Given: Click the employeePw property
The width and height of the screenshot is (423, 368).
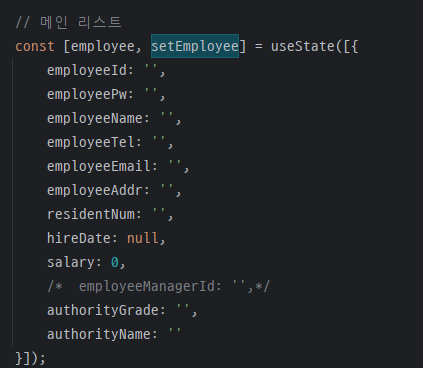Looking at the screenshot, I should click(87, 95).
